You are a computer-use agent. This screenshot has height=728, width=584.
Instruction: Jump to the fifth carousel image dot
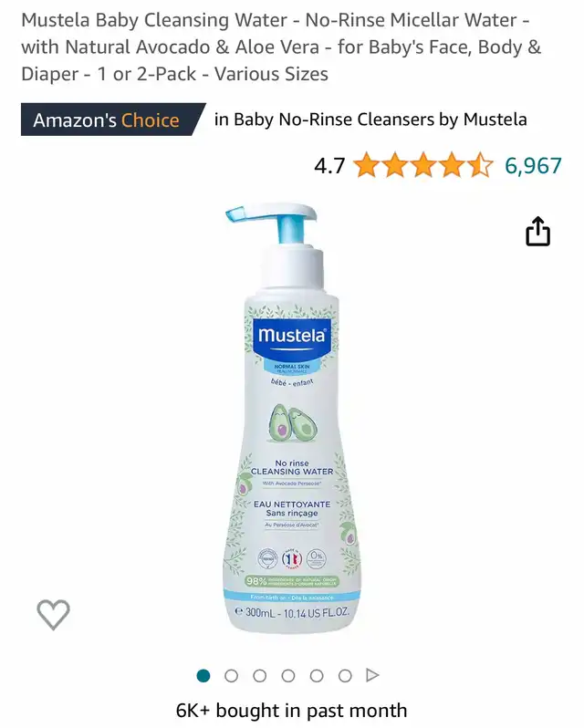tap(317, 675)
